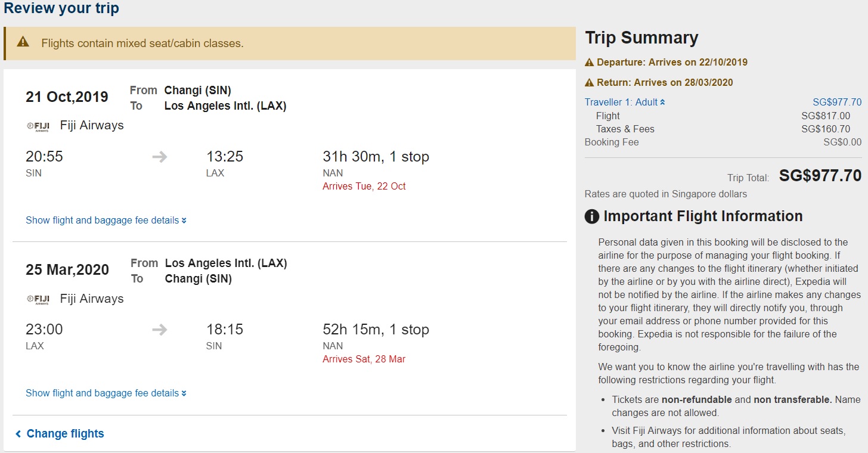Screen dimensions: 868x453
Task: Click the info icon next to Important Flight Information
Action: (x=591, y=216)
